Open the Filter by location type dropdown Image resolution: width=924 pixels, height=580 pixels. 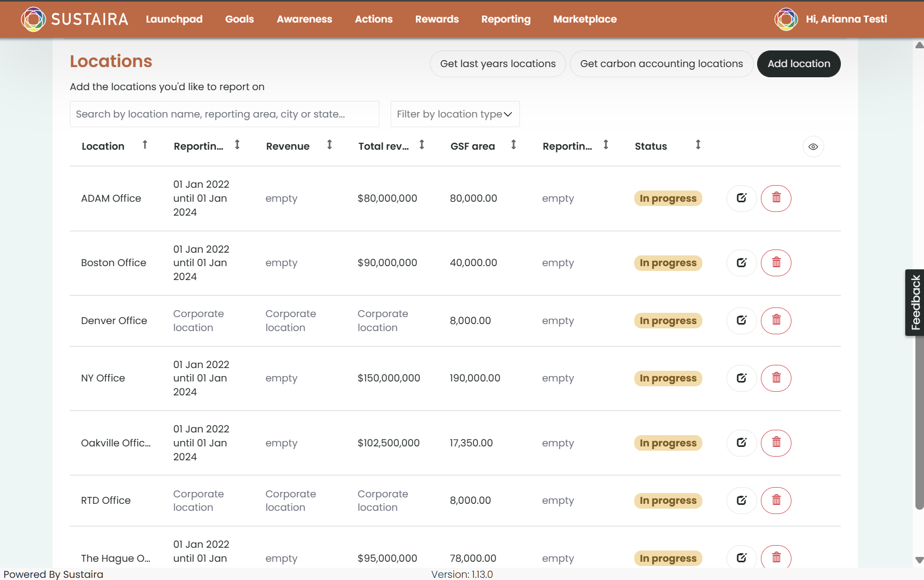point(455,114)
